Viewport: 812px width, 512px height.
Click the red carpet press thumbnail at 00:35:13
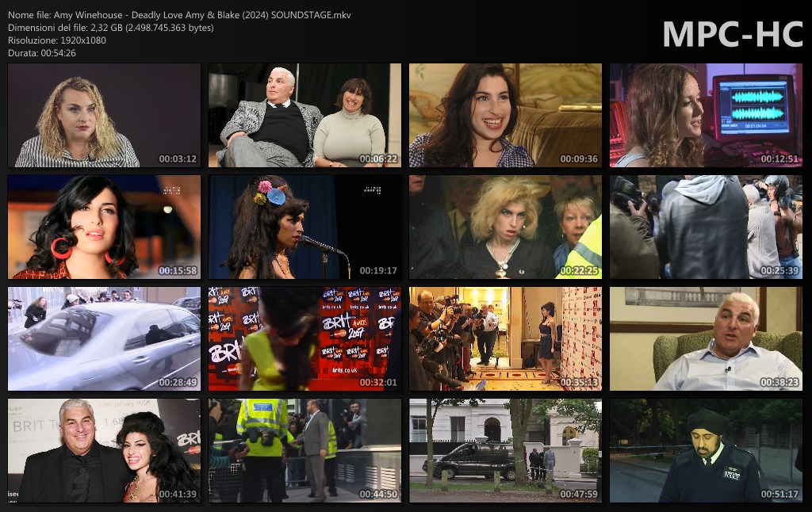pos(505,338)
